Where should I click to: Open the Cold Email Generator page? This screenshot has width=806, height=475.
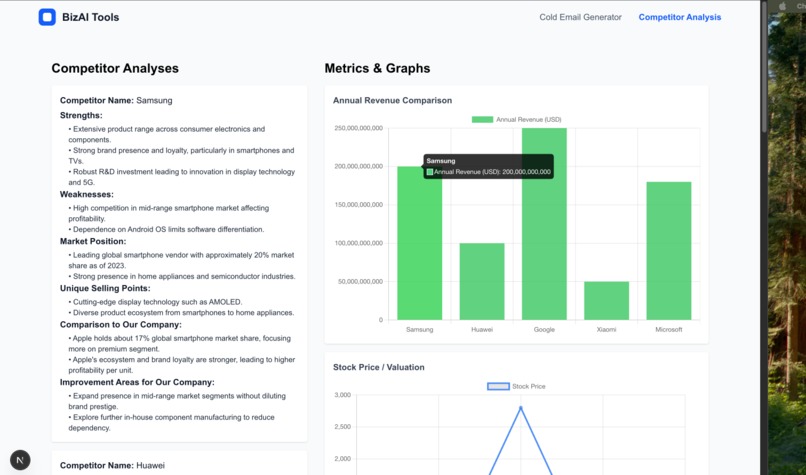coord(580,17)
